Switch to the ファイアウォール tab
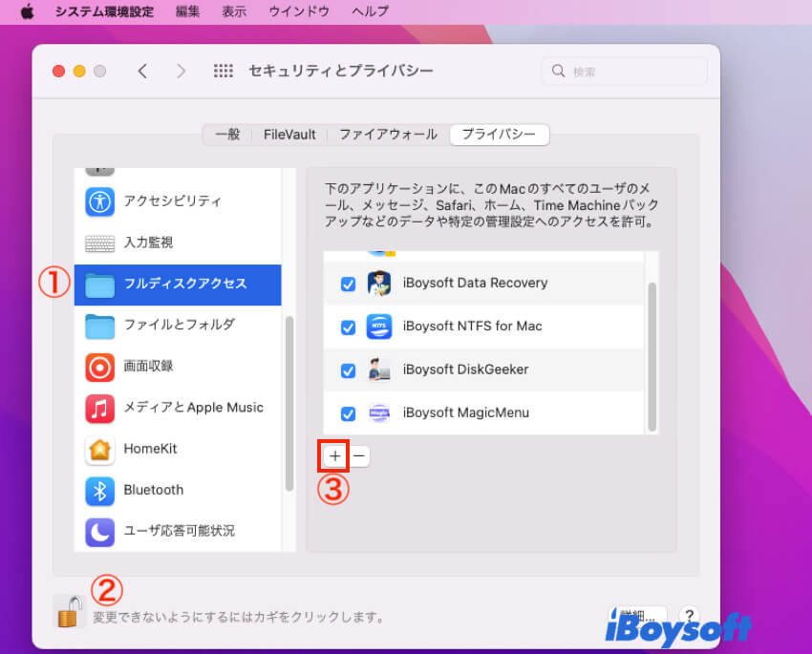812x654 pixels. point(388,135)
